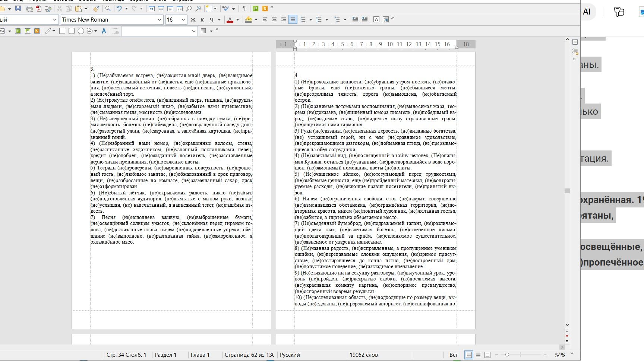Export the document as PDF
644x362 pixels.
[x=39, y=8]
